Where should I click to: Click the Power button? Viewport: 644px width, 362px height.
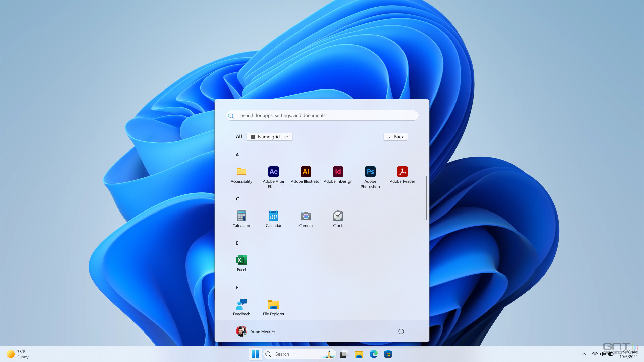pyautogui.click(x=400, y=331)
